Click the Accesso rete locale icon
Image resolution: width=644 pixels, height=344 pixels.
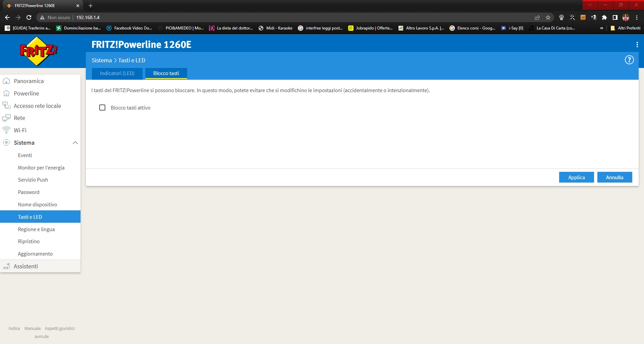pyautogui.click(x=6, y=106)
